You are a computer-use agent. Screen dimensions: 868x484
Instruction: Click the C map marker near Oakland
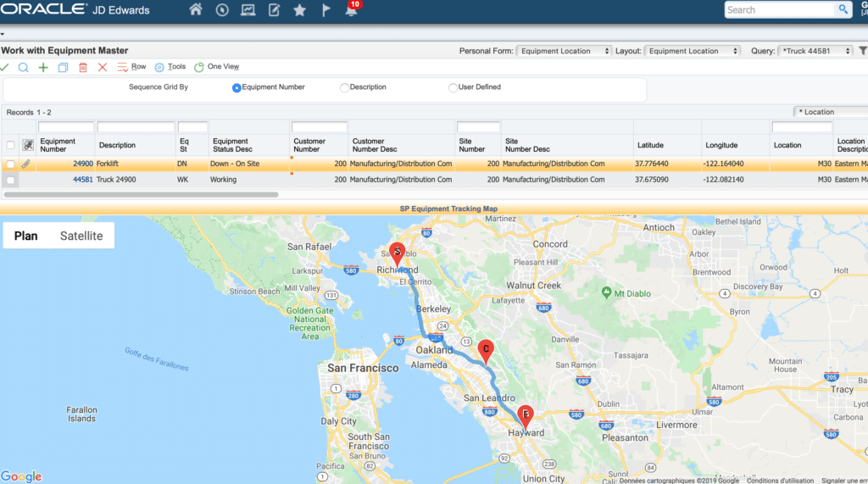(486, 353)
